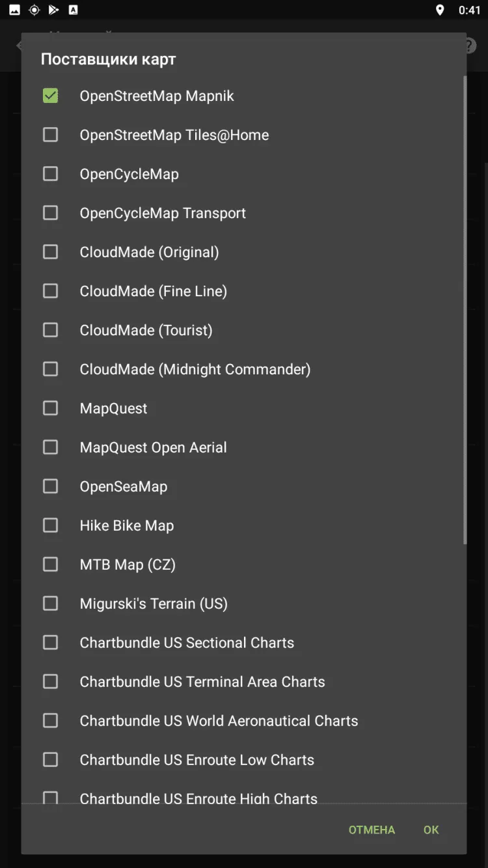Tick Chartbundle US Sectional Charts

click(x=50, y=643)
